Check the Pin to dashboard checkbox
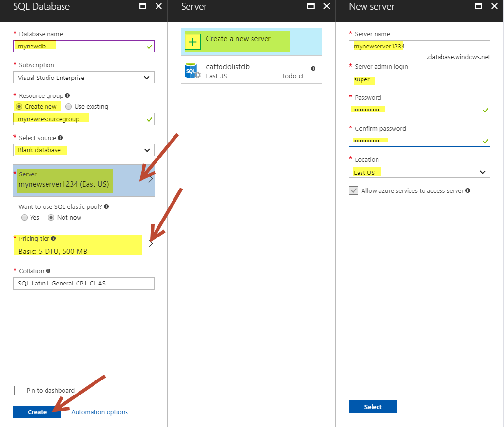 click(x=18, y=390)
